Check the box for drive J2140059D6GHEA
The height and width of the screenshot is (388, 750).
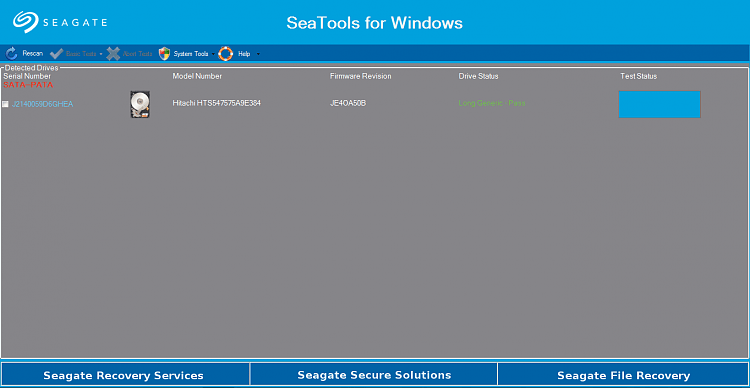[x=5, y=104]
